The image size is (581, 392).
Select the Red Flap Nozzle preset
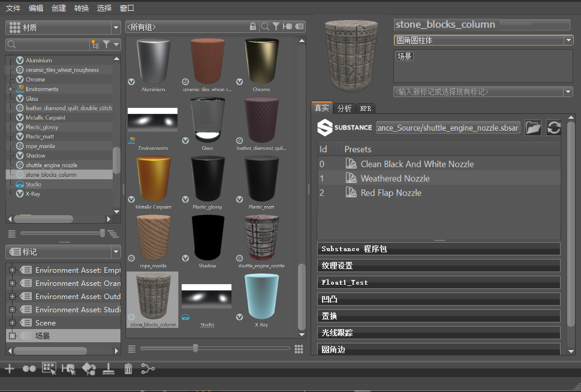tap(391, 193)
